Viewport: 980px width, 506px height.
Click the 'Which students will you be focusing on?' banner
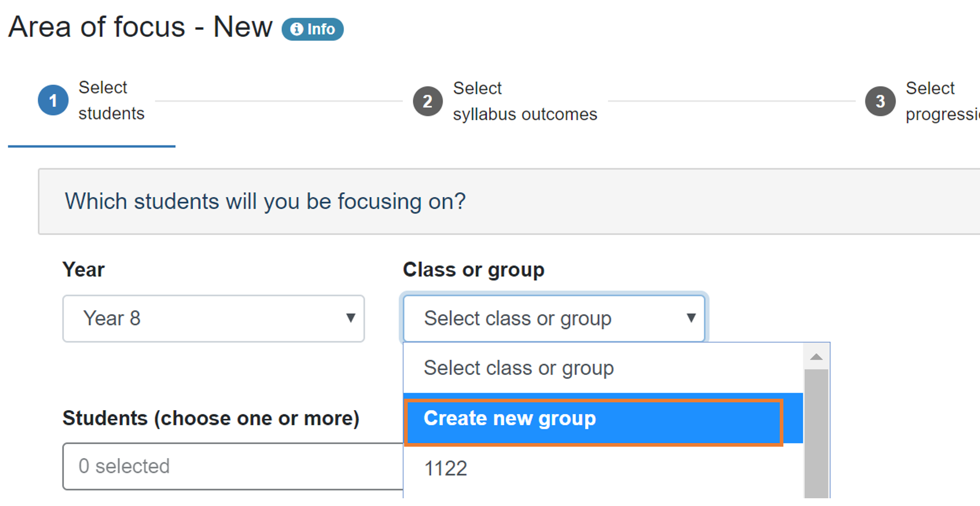[x=265, y=201]
